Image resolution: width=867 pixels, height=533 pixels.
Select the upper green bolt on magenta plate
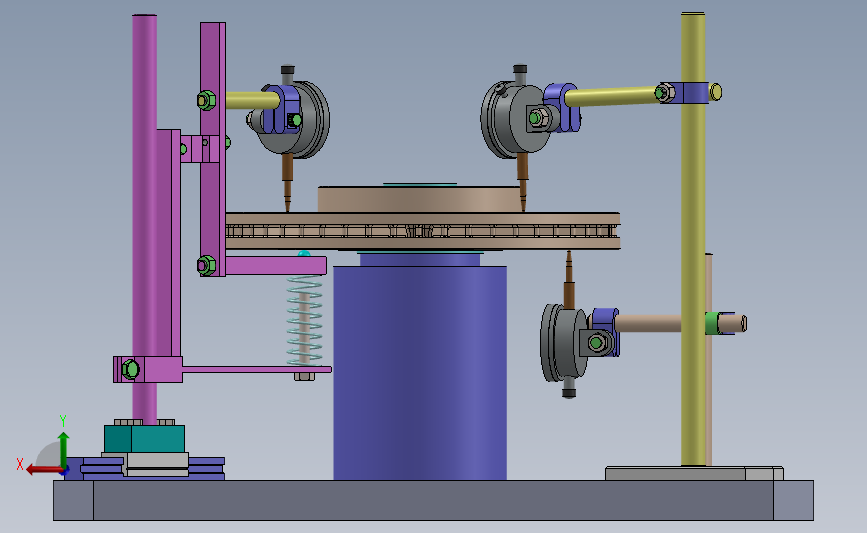[x=206, y=101]
